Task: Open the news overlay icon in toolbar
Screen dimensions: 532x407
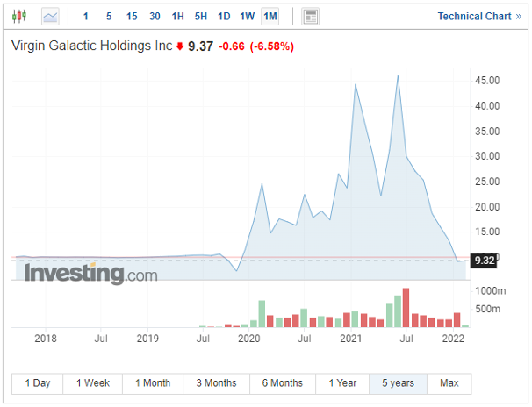Action: click(x=310, y=17)
